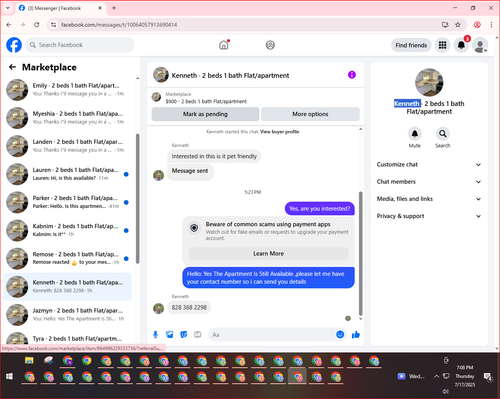Open the emoji picker
This screenshot has width=500, height=399.
click(x=340, y=334)
